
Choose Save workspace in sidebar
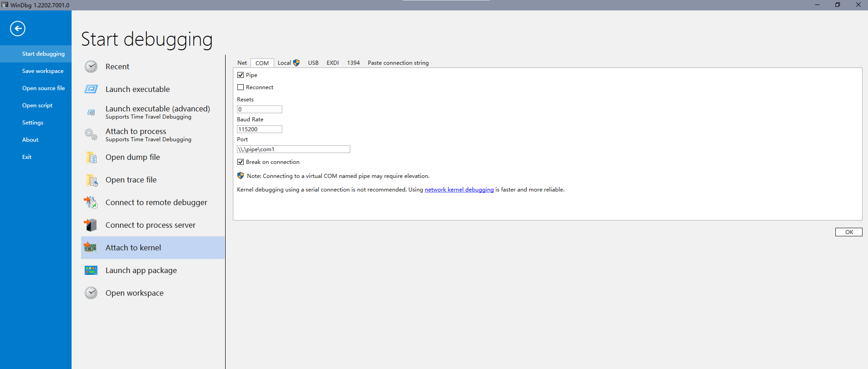coord(36,71)
